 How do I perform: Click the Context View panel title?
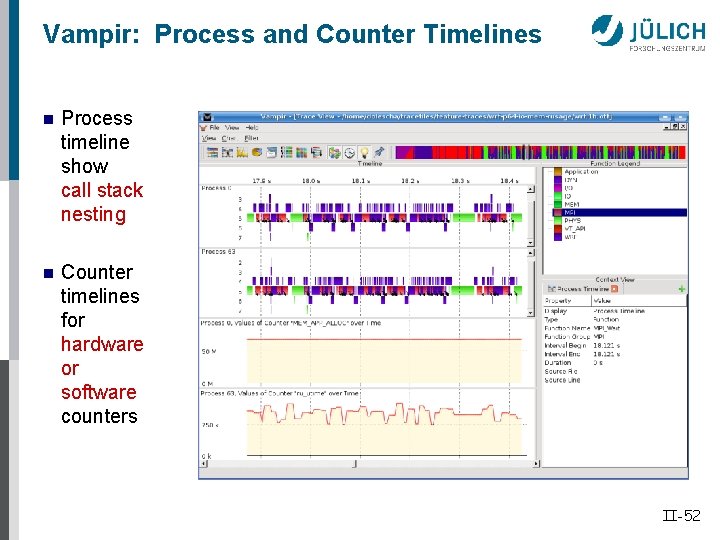click(615, 279)
